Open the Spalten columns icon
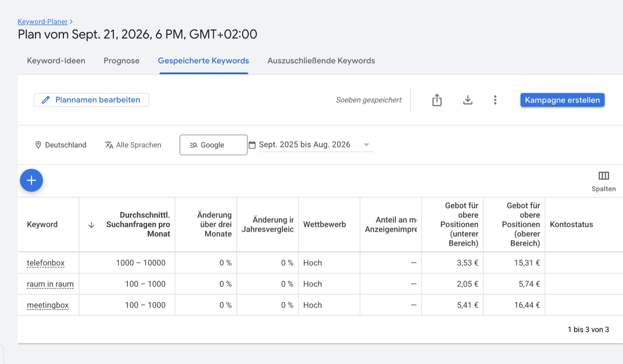Viewport: 623px width, 364px height. [x=604, y=176]
